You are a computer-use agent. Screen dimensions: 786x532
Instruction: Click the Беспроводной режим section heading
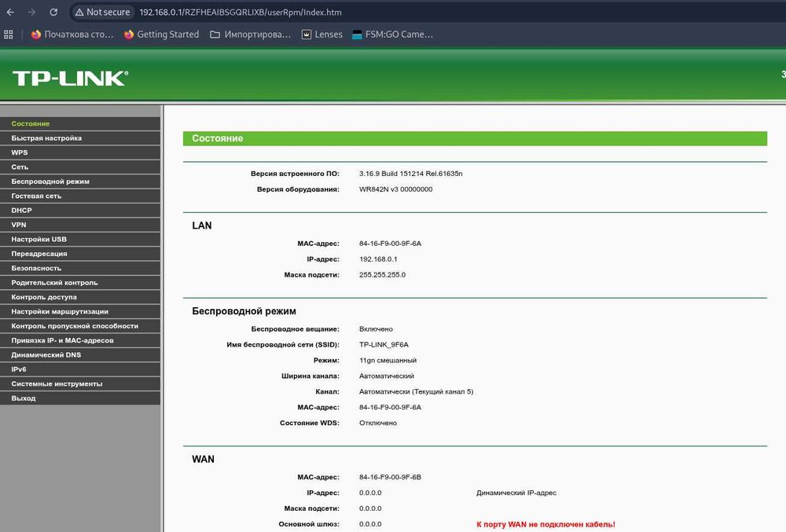(244, 312)
